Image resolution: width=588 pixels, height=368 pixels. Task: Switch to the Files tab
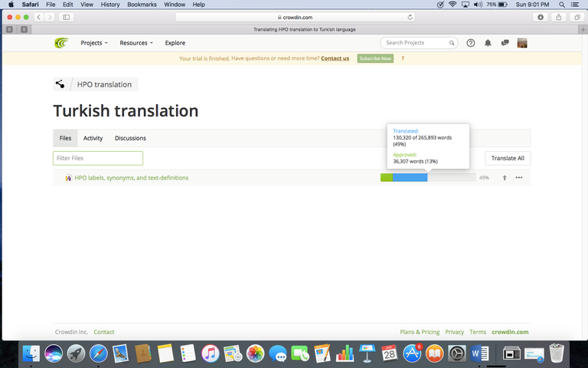pyautogui.click(x=65, y=138)
